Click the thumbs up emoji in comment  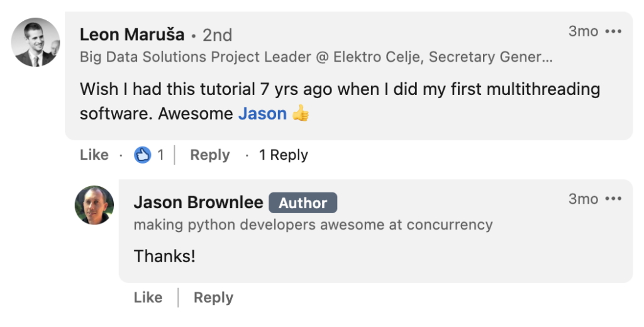point(301,114)
